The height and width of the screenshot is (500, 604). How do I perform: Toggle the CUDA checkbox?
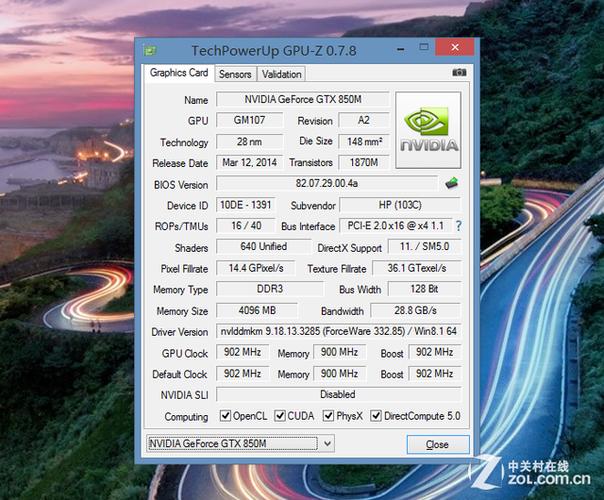click(280, 416)
